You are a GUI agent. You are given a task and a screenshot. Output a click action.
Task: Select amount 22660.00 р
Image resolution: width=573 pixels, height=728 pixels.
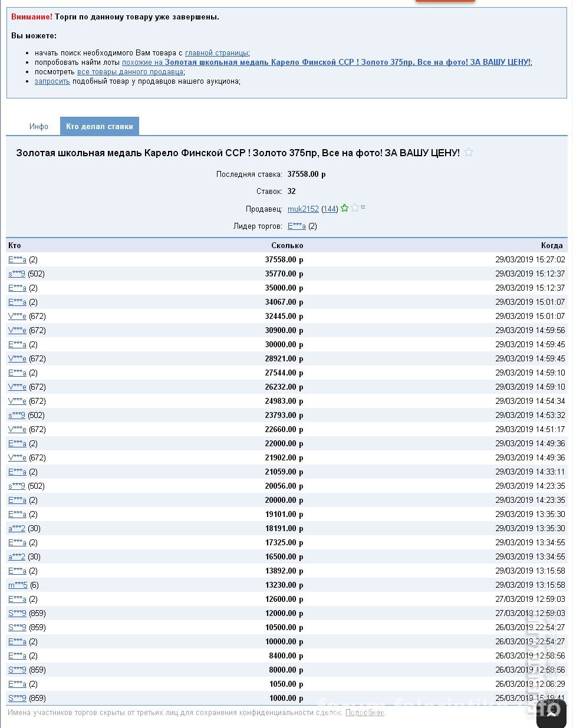point(284,429)
